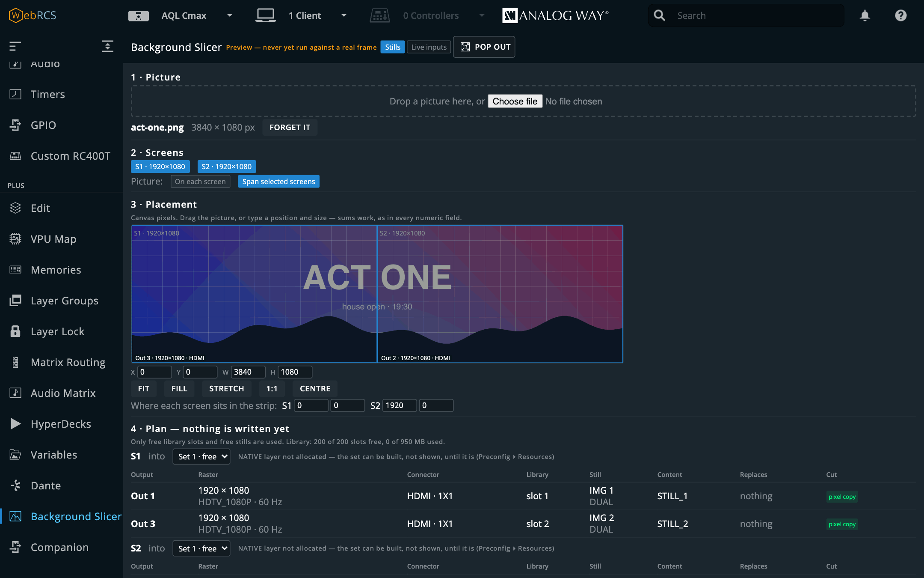
Task: Click the ACT ONE placement preview
Action: point(377,294)
